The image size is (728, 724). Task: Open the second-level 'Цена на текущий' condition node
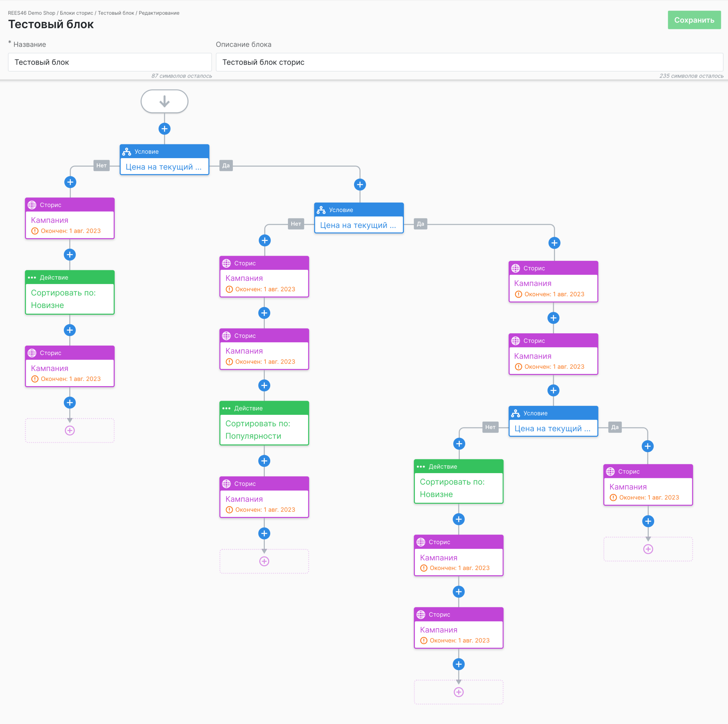[x=359, y=218]
